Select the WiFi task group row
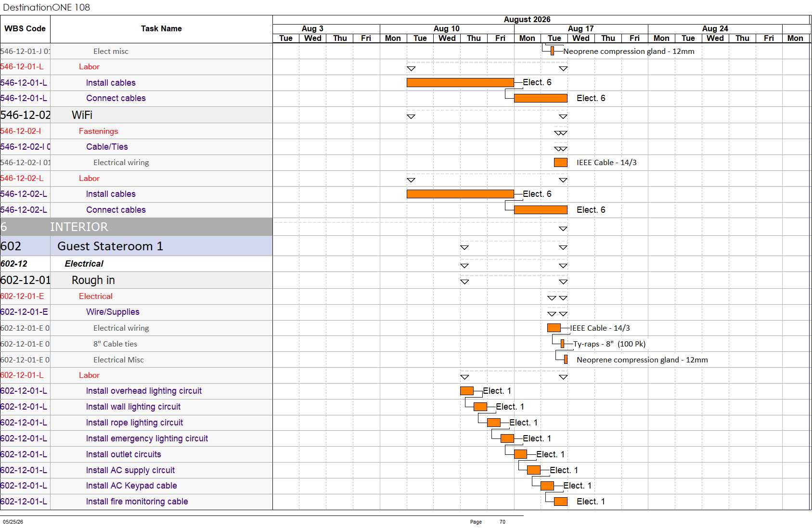The width and height of the screenshot is (812, 528). click(136, 115)
